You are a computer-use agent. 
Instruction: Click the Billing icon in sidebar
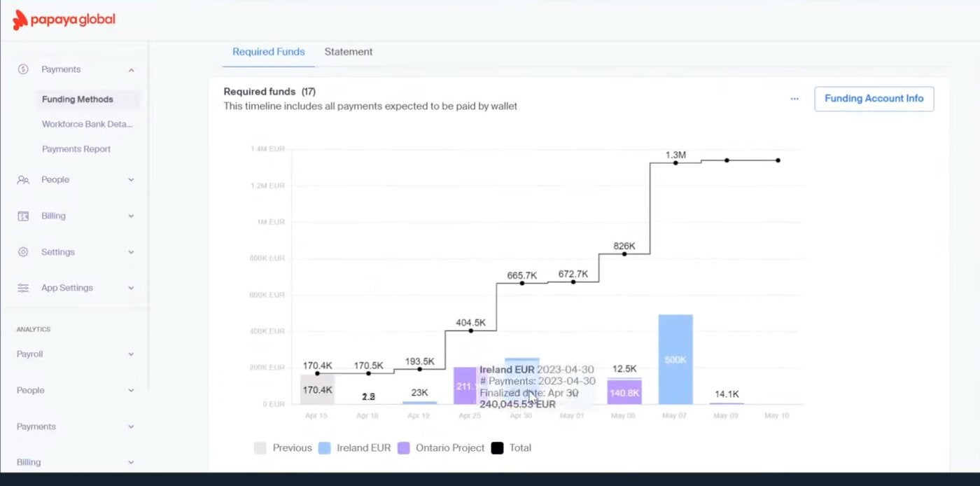(23, 216)
